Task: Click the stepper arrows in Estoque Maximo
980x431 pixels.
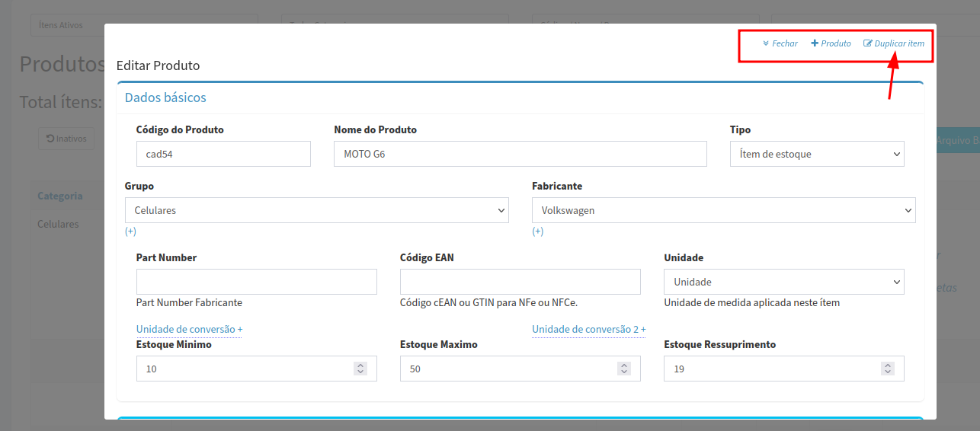Action: click(623, 369)
